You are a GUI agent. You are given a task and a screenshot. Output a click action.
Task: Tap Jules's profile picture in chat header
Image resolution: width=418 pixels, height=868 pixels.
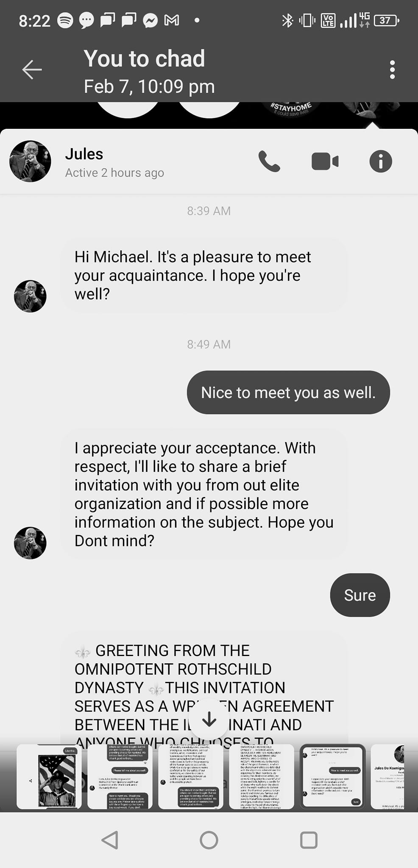[30, 161]
